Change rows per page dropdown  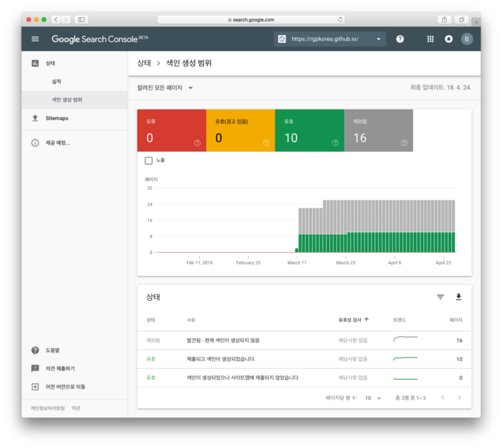373,398
